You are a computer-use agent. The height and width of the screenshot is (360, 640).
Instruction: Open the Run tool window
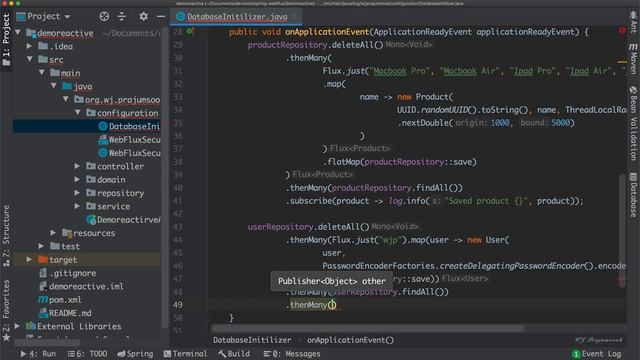(x=38, y=354)
